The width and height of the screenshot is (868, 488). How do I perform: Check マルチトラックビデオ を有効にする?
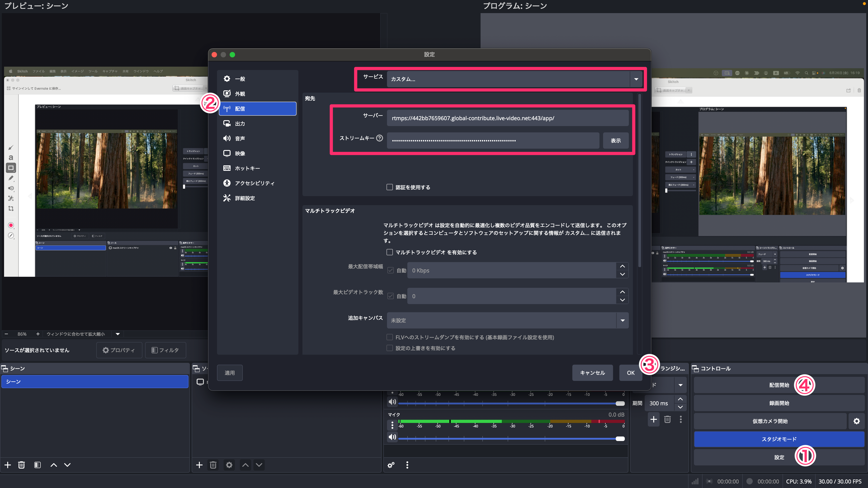pyautogui.click(x=389, y=252)
